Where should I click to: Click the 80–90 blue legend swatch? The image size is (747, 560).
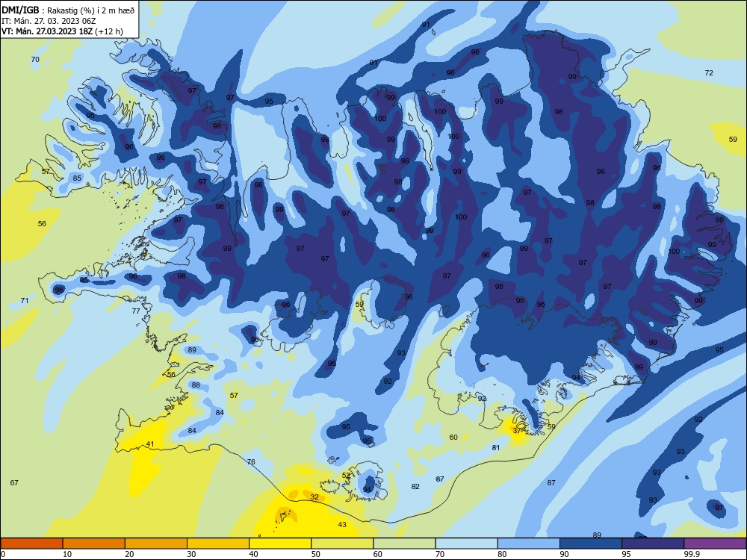529,544
